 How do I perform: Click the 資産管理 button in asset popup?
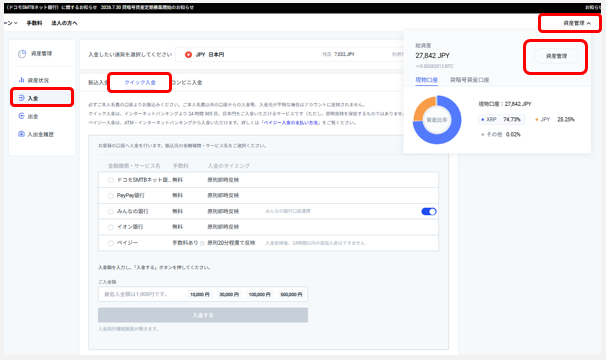(557, 56)
